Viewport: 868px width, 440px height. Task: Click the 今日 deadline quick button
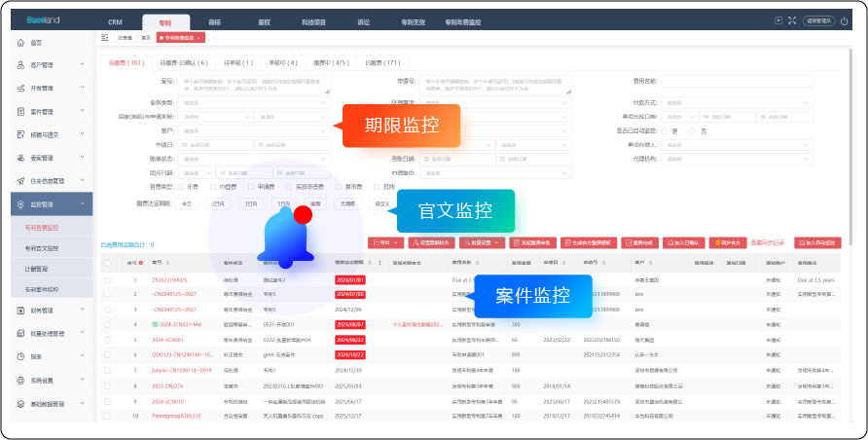click(187, 204)
